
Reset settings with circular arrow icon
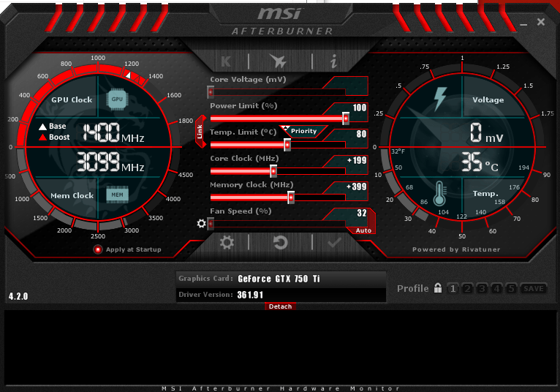[280, 243]
